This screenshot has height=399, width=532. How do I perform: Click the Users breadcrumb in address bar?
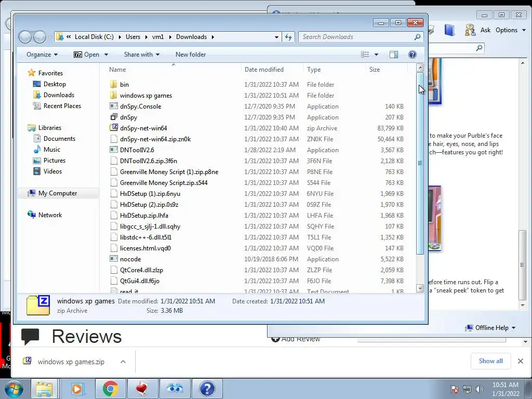click(132, 37)
